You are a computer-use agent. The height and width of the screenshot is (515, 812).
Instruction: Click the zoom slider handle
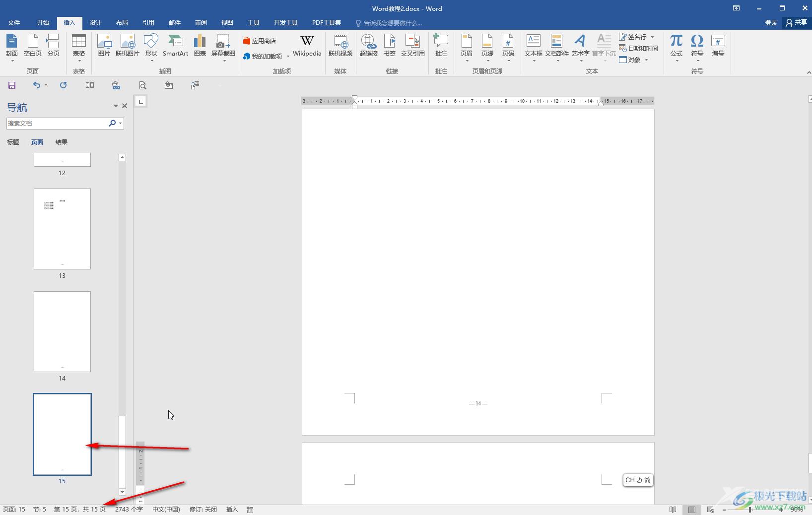pyautogui.click(x=750, y=510)
